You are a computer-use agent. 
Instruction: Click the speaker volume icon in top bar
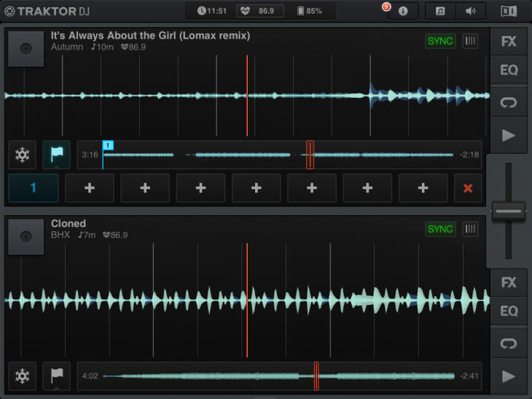coord(471,11)
